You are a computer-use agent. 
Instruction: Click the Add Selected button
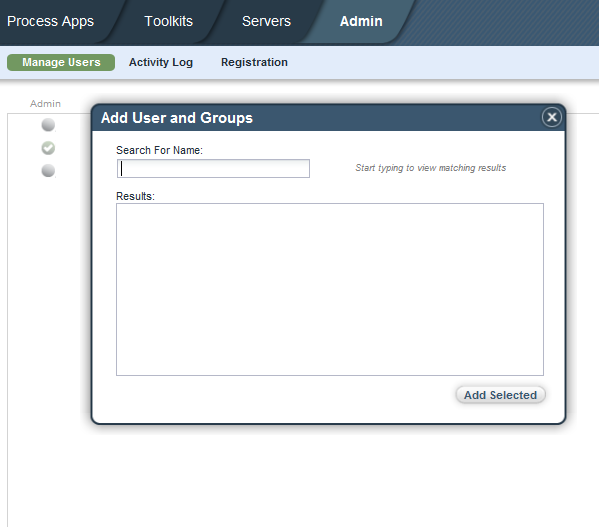click(500, 395)
